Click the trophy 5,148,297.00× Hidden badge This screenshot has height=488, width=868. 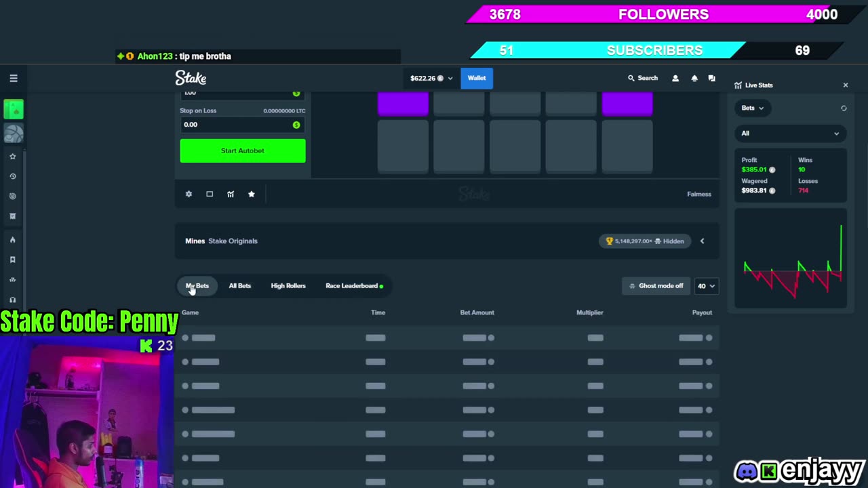[x=645, y=241]
